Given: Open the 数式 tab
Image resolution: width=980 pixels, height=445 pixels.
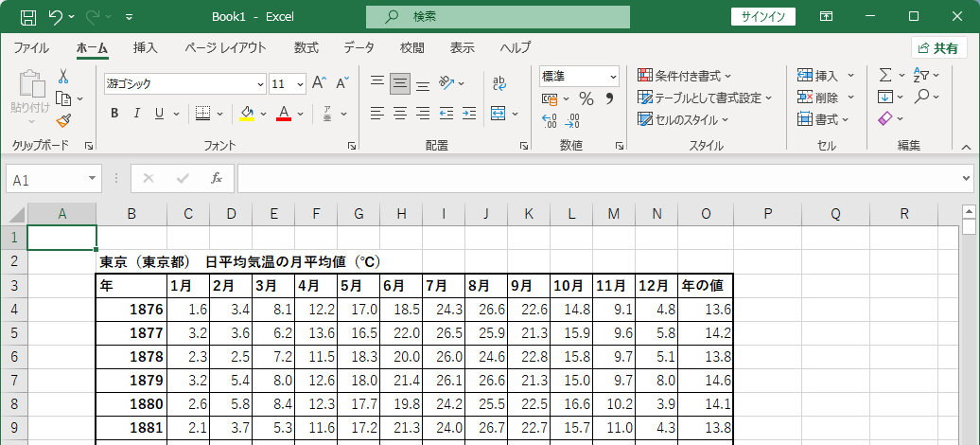Looking at the screenshot, I should pos(306,47).
